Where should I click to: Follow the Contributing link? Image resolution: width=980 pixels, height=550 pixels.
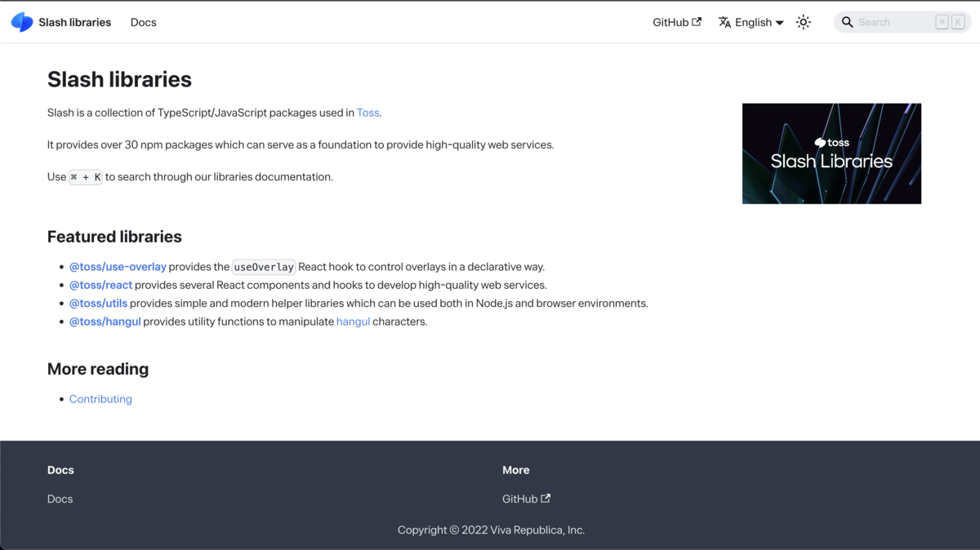point(100,398)
